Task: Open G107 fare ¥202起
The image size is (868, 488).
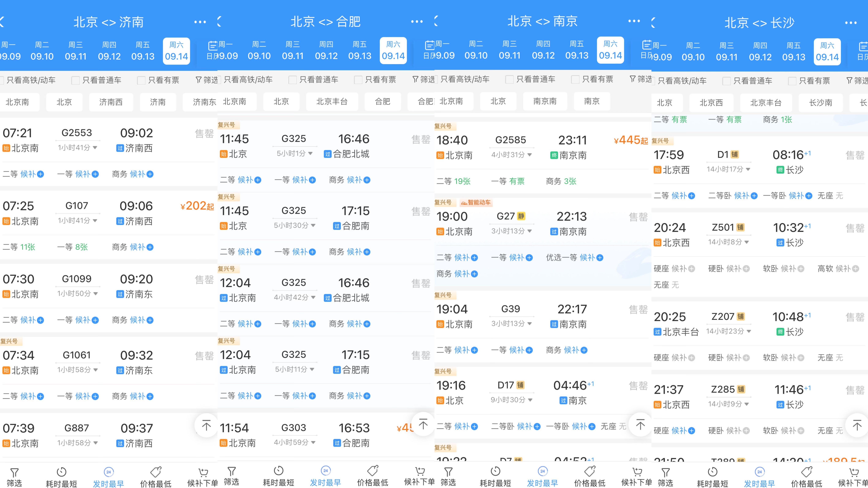Action: click(197, 206)
